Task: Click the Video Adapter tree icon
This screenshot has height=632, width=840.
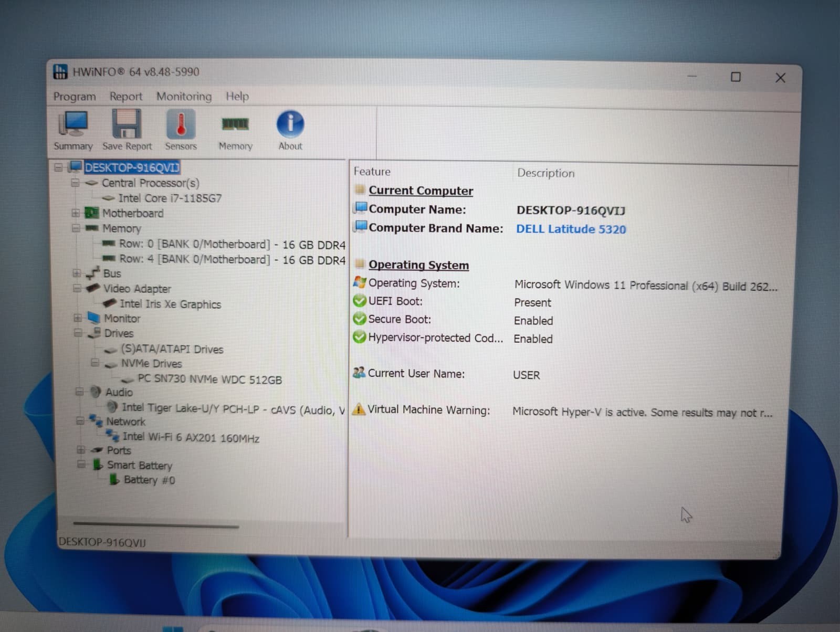Action: [x=93, y=288]
